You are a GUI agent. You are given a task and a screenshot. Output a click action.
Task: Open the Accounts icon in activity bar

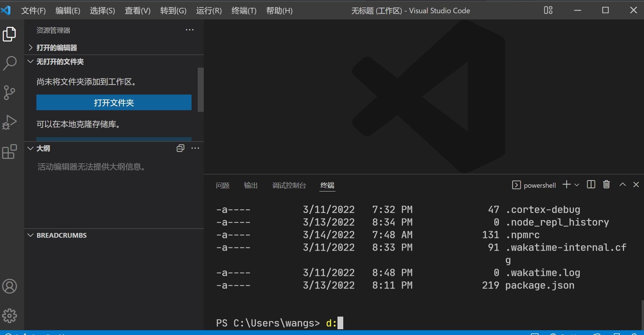10,286
